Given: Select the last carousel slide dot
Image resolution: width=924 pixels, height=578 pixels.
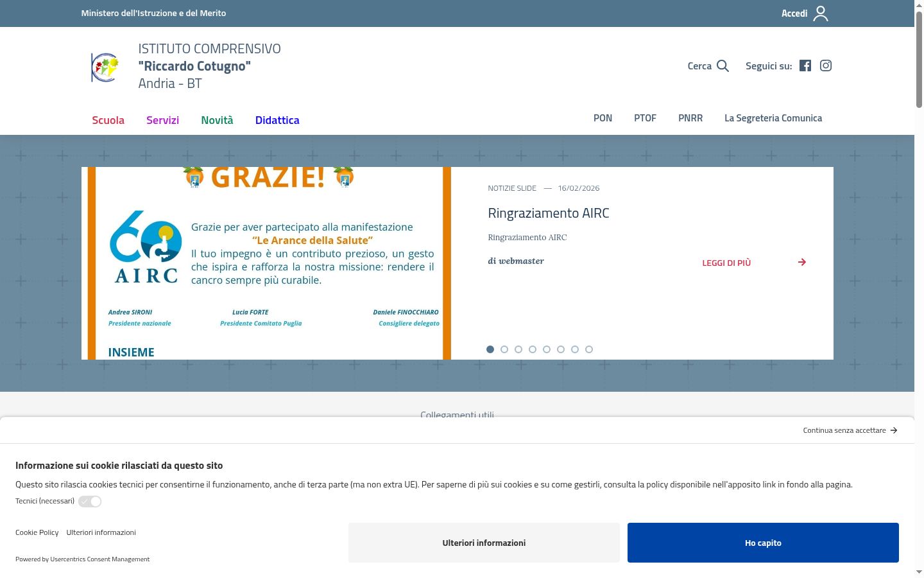Looking at the screenshot, I should pos(589,349).
